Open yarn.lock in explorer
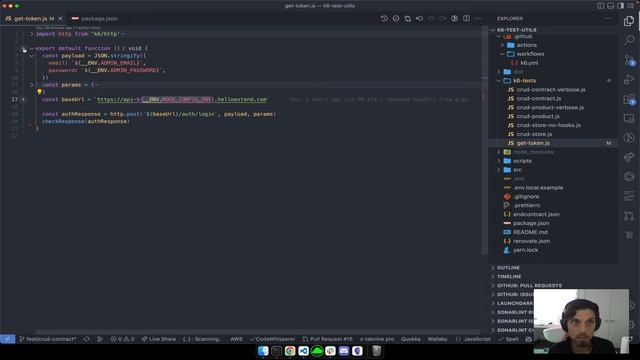 525,250
